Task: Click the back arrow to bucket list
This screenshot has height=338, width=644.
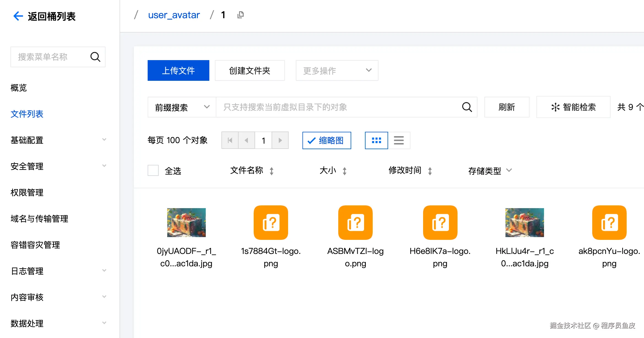Action: [x=18, y=16]
